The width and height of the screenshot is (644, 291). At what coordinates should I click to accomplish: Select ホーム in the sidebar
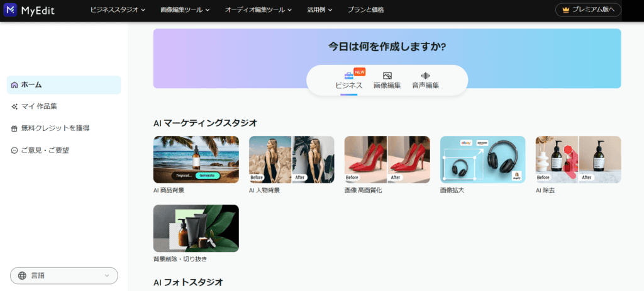tap(64, 85)
